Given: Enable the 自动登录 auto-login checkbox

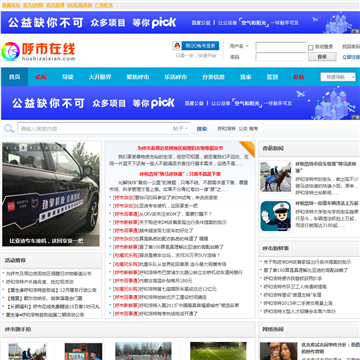Looking at the screenshot, I should point(310,47).
